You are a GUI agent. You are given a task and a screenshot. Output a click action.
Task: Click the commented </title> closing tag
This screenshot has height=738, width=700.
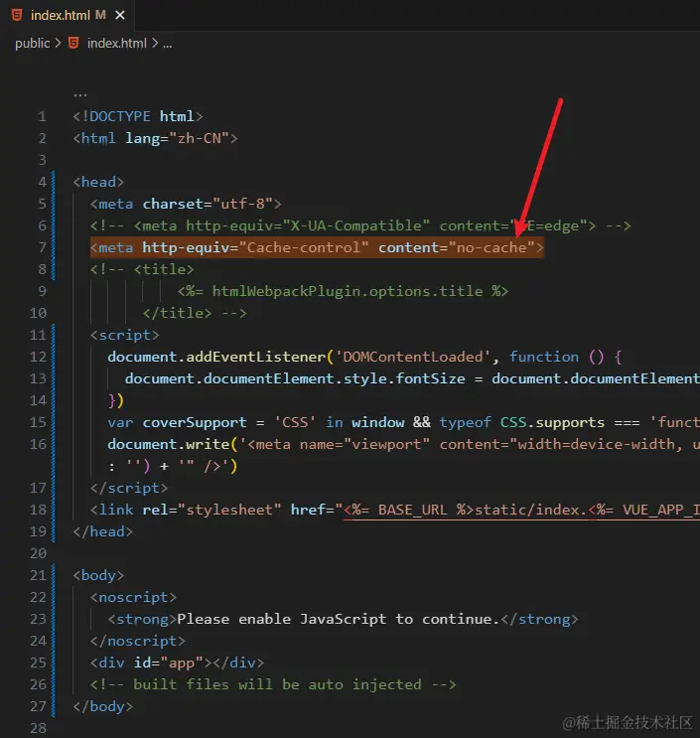177,313
